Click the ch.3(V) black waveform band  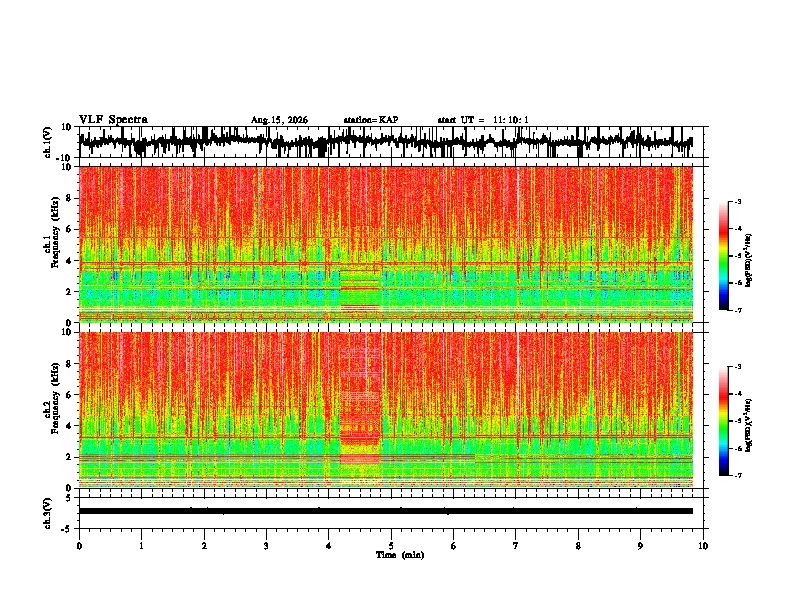(386, 511)
